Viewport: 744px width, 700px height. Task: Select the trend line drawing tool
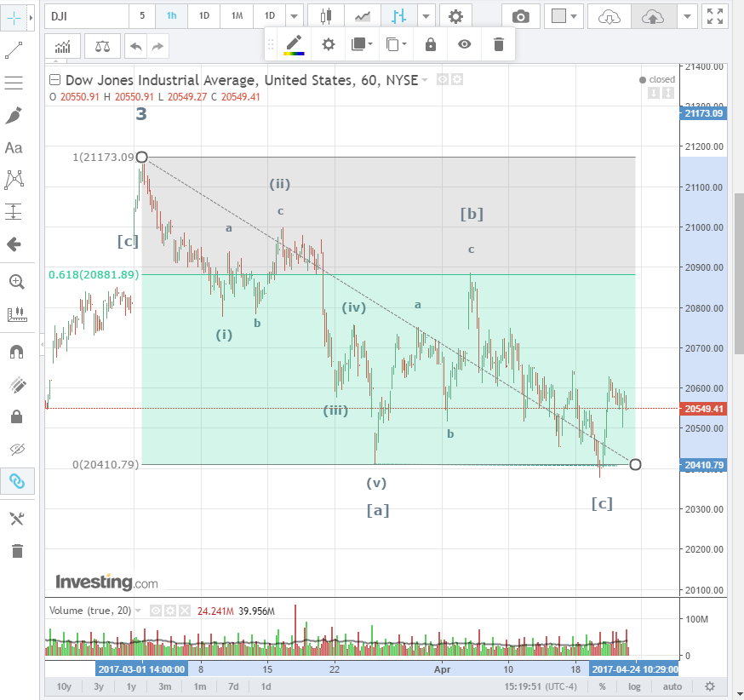tap(14, 50)
